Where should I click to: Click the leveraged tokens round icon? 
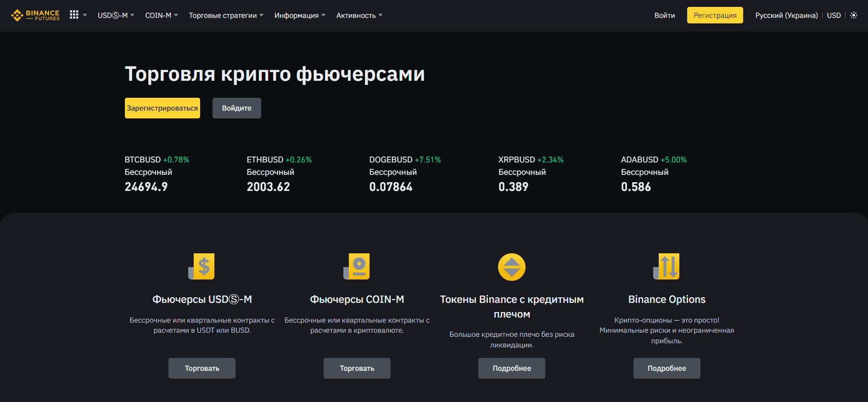click(512, 267)
